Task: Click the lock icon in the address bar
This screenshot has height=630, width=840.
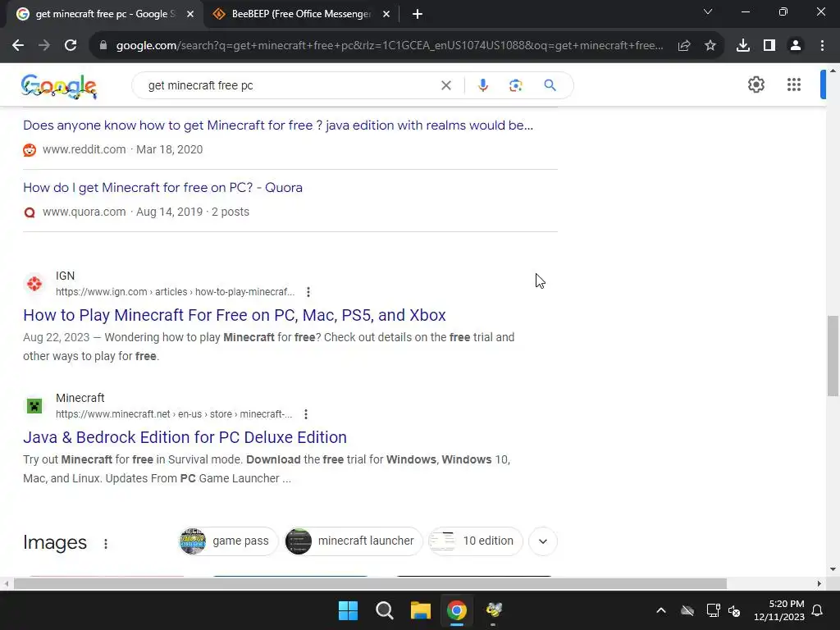Action: pyautogui.click(x=103, y=46)
